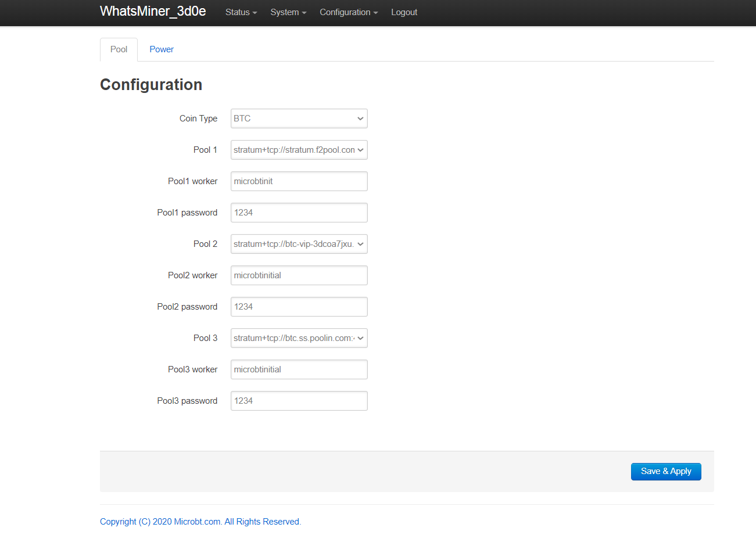Expand the Coin Type BTC dropdown
This screenshot has width=756, height=542.
[x=299, y=119]
